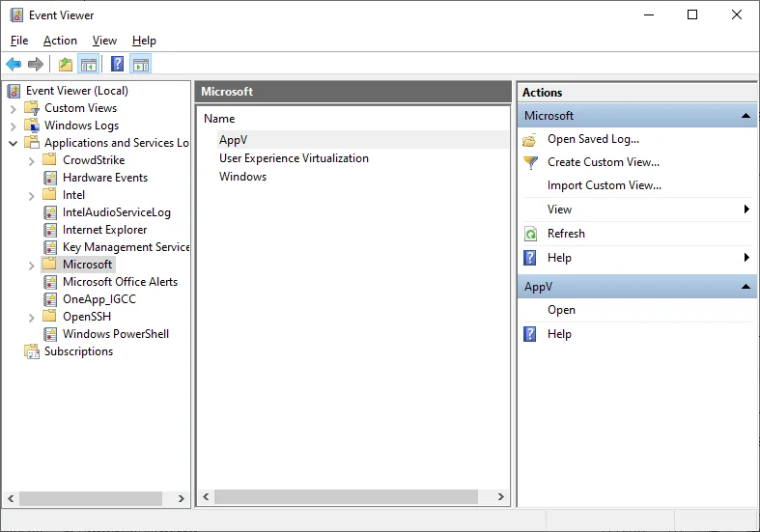
Task: Toggle the Show/Hide Console Tree icon
Action: 89,64
